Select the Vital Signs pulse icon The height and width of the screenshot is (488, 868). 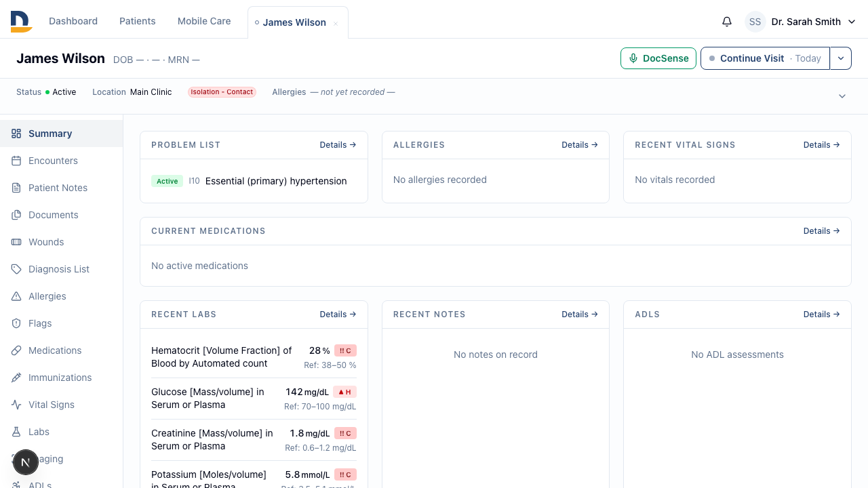pyautogui.click(x=16, y=405)
